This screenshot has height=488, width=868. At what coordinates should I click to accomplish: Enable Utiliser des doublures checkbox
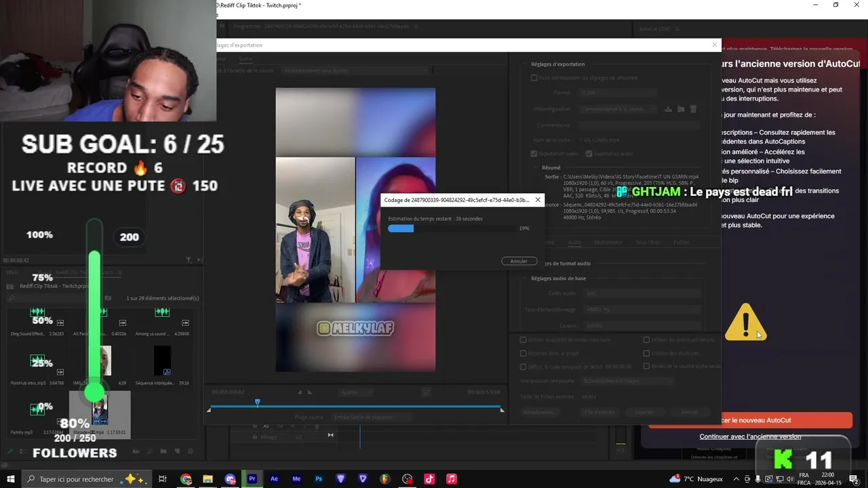(x=646, y=353)
